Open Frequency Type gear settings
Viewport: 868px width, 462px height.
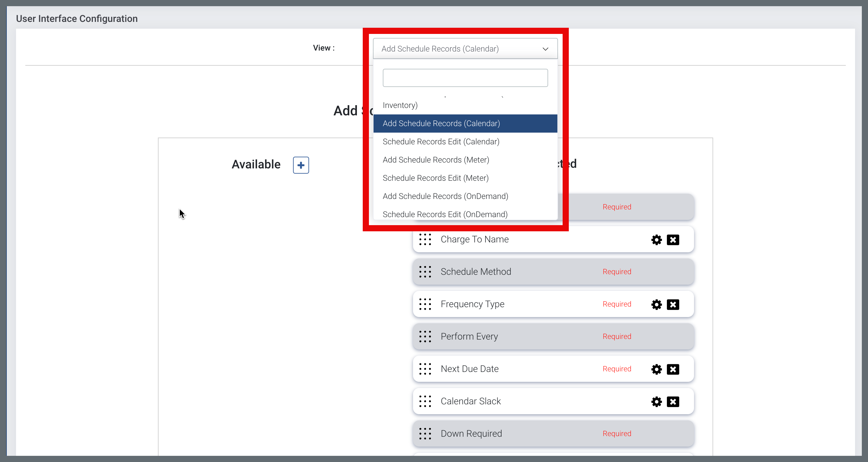[x=656, y=305]
